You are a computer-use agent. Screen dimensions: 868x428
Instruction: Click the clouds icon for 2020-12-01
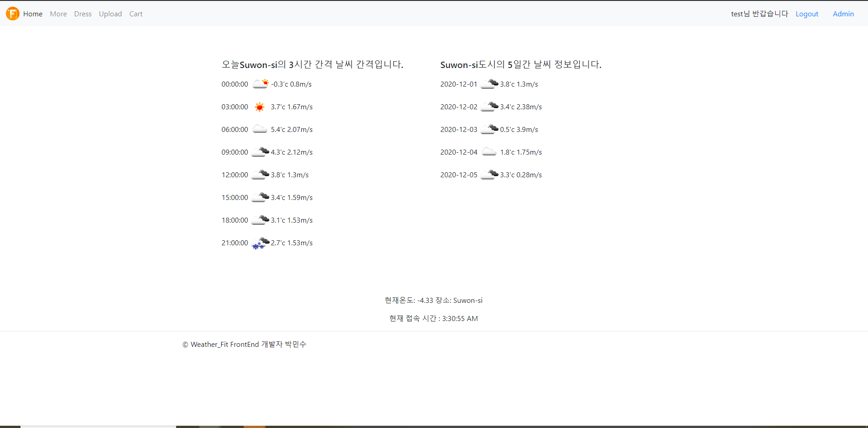click(x=489, y=83)
